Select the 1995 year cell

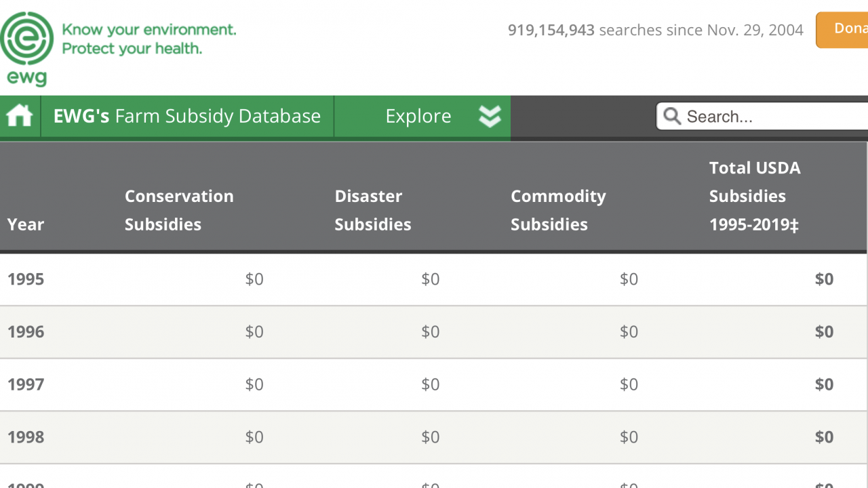26,279
